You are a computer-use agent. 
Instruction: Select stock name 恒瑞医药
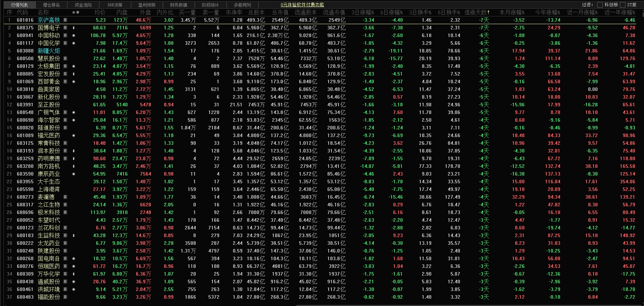[49, 266]
